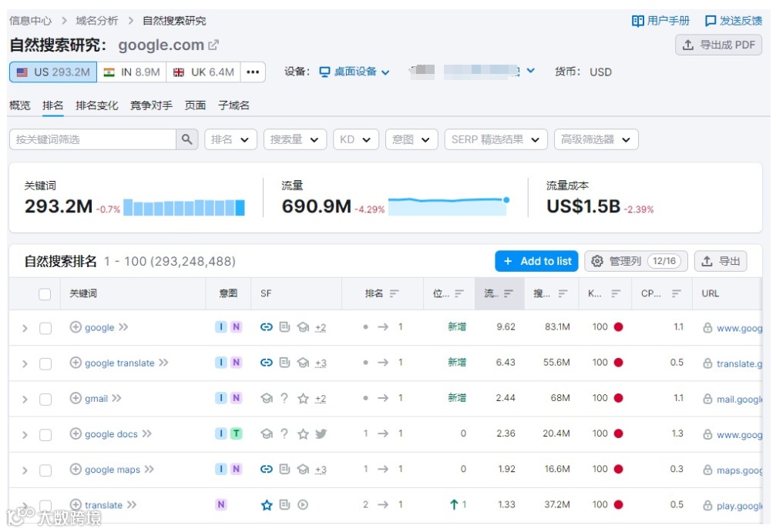This screenshot has height=532, width=776.
Task: Switch to the 概览 tab
Action: pos(20,105)
